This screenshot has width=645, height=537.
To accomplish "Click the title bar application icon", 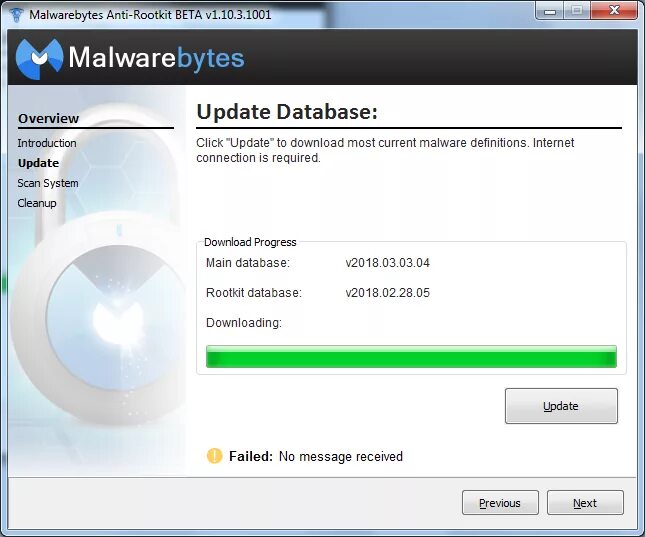I will point(16,15).
